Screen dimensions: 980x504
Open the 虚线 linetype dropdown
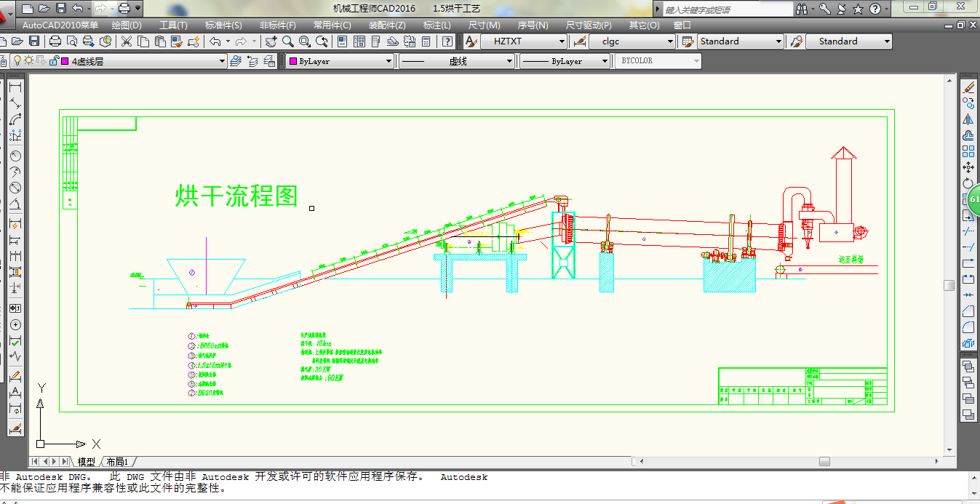coord(509,62)
